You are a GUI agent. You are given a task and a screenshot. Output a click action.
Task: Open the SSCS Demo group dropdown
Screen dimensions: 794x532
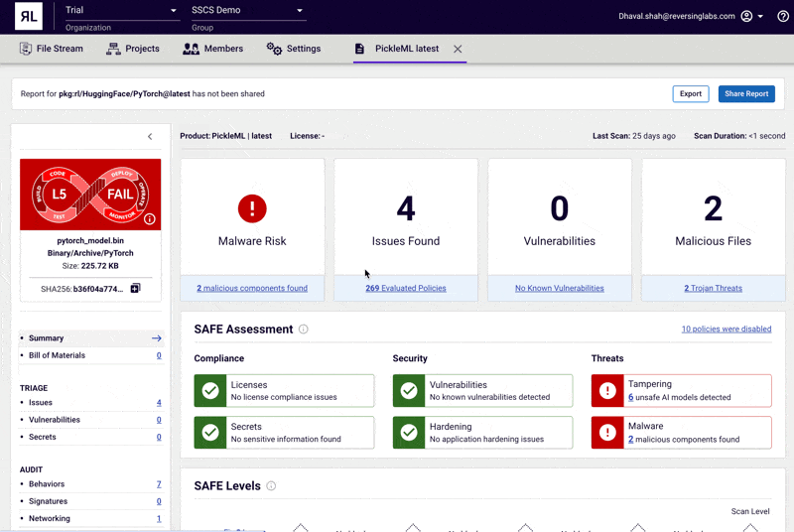coord(247,11)
